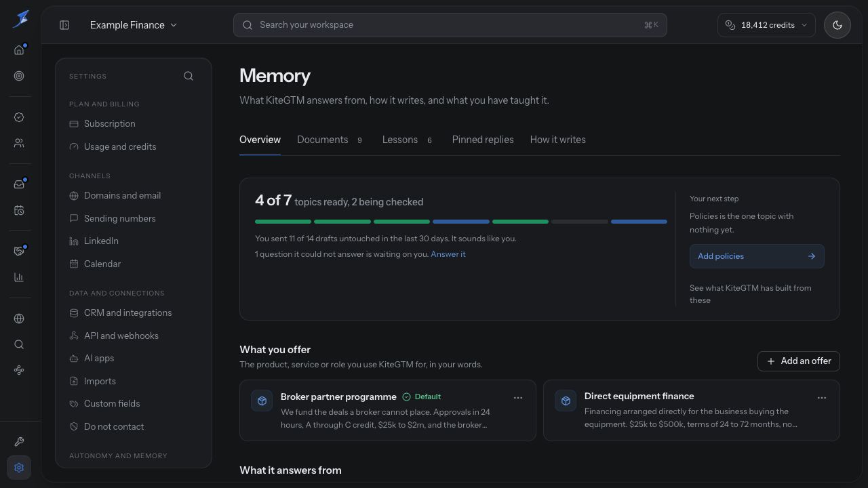
Task: Open the Pinned replies tab
Action: (x=483, y=140)
